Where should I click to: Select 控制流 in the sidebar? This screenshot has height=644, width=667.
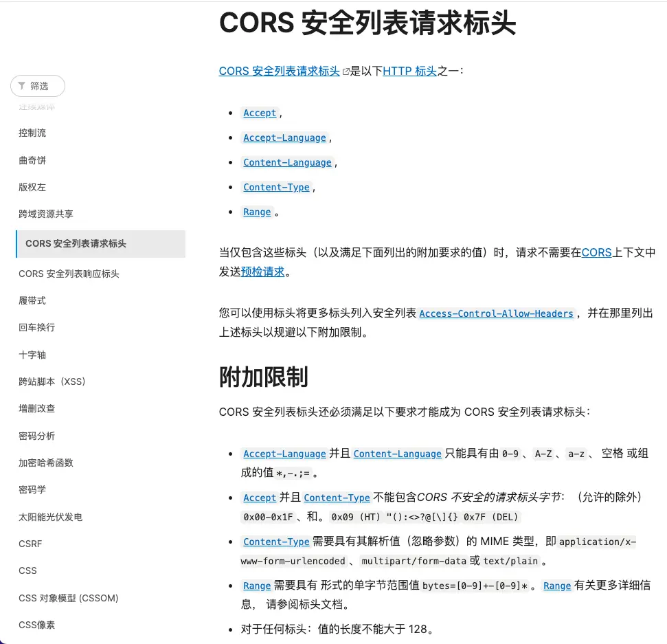(32, 133)
